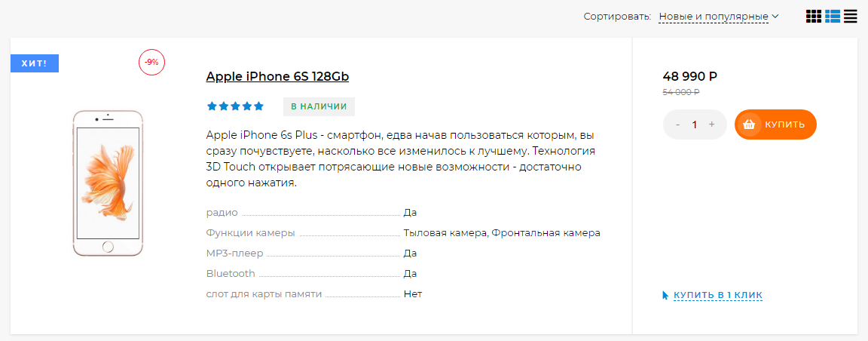868x341 pixels.
Task: Open the Apple iPhone 6S 128Gb product link
Action: [x=277, y=76]
